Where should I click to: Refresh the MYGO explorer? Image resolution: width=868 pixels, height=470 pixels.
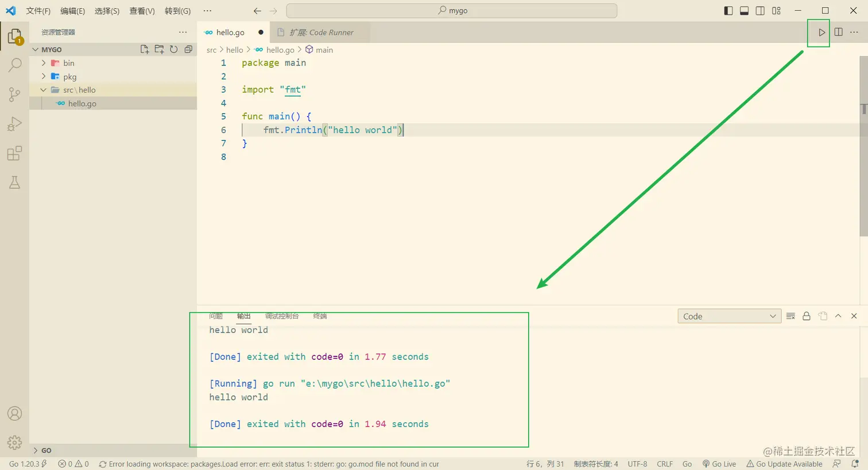pos(173,49)
